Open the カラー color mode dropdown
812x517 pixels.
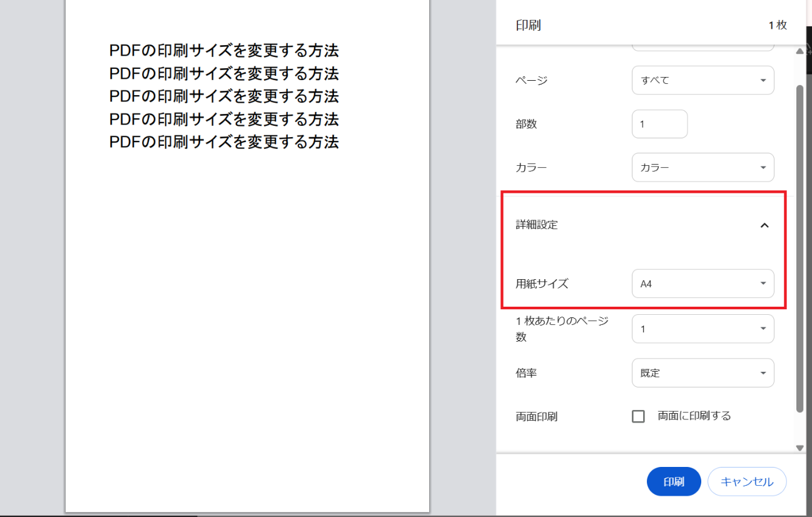click(x=703, y=167)
